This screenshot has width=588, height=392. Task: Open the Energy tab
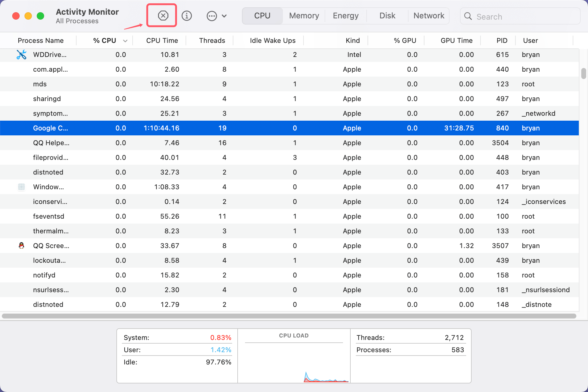(x=345, y=15)
